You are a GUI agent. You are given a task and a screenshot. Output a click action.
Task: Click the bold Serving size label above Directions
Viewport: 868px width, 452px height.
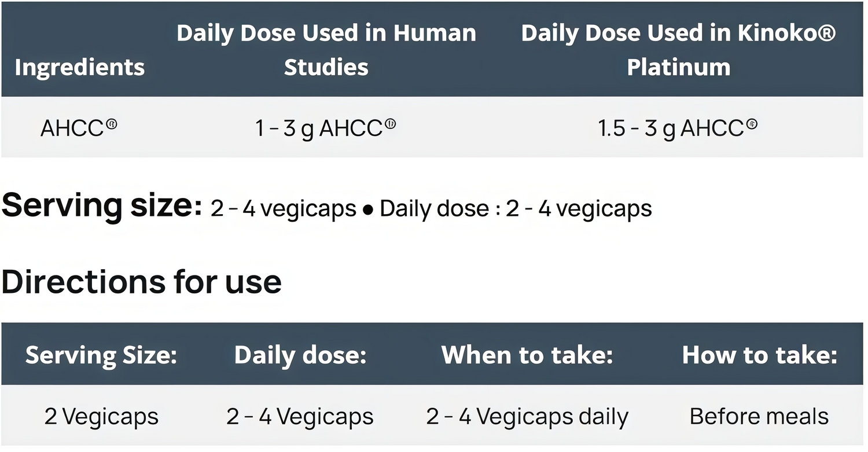(x=101, y=205)
